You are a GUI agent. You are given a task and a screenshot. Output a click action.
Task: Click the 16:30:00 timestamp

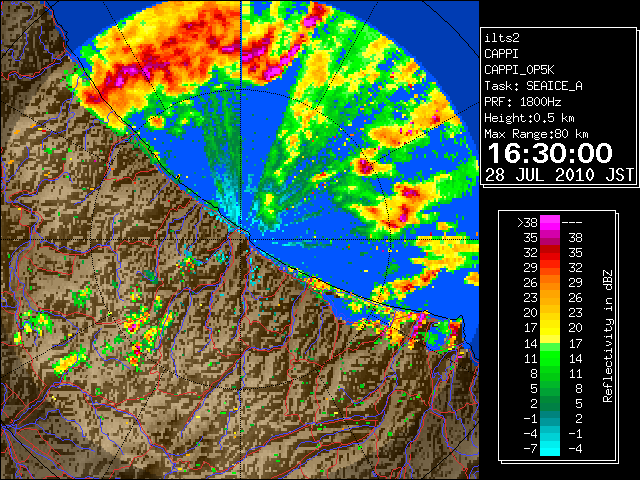[x=550, y=153]
